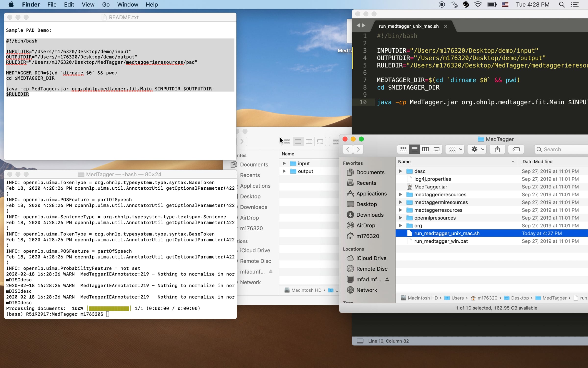Click Forward button in demo Finder window

coord(242,142)
